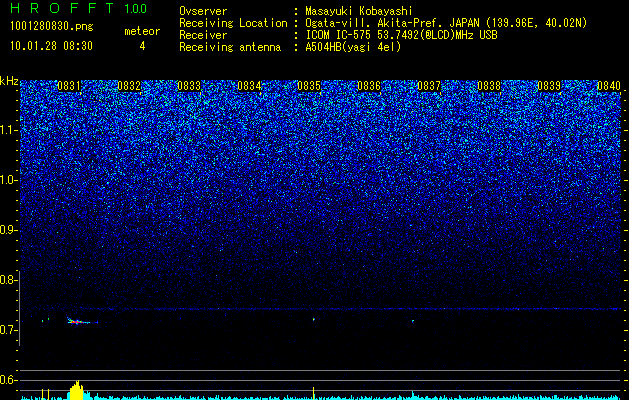Select the meteor count value 4

click(x=142, y=46)
